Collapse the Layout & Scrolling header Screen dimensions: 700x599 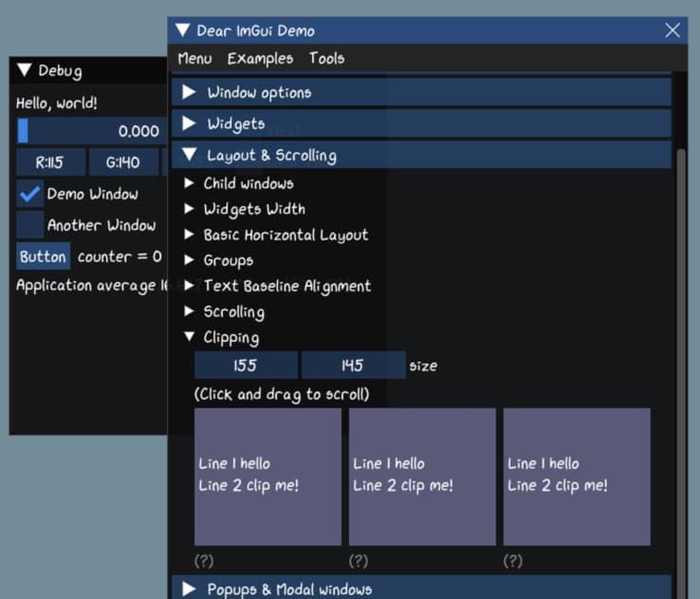[421, 155]
